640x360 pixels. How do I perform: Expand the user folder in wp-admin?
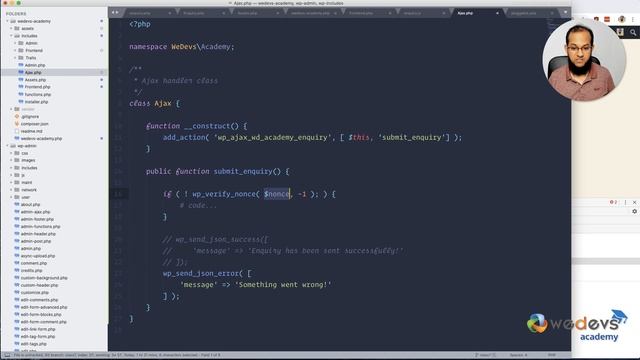tap(11, 197)
